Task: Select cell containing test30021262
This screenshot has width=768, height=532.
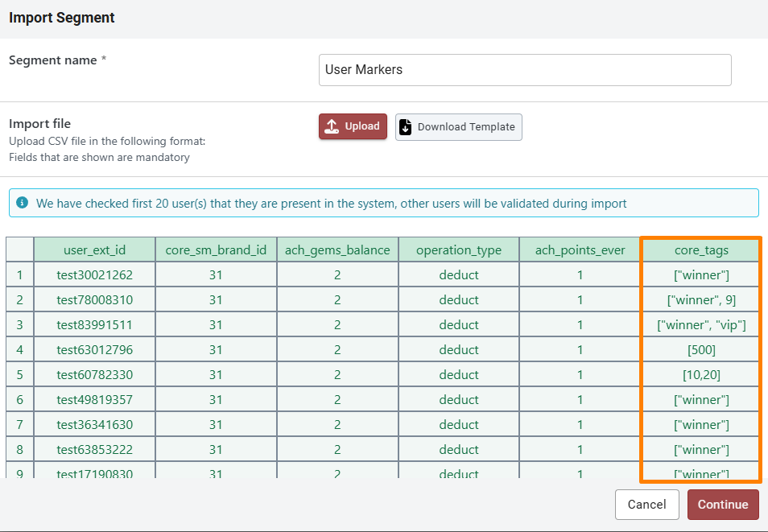Action: point(94,275)
